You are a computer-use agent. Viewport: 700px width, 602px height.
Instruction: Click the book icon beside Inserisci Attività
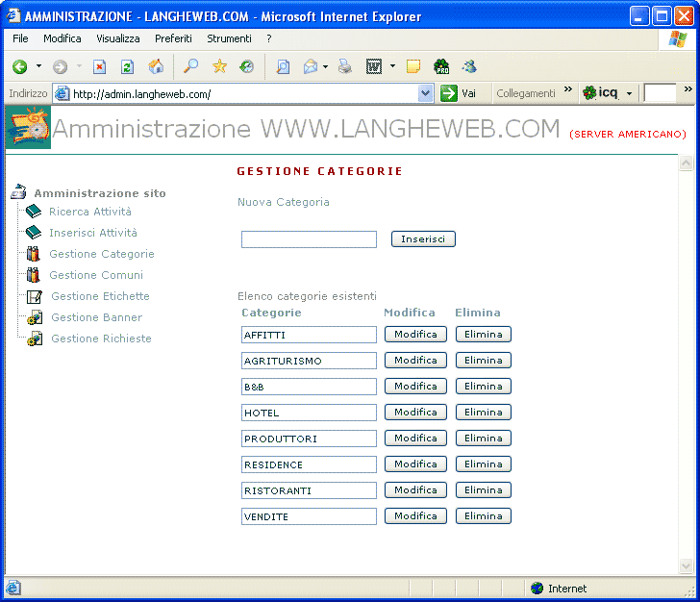[34, 232]
